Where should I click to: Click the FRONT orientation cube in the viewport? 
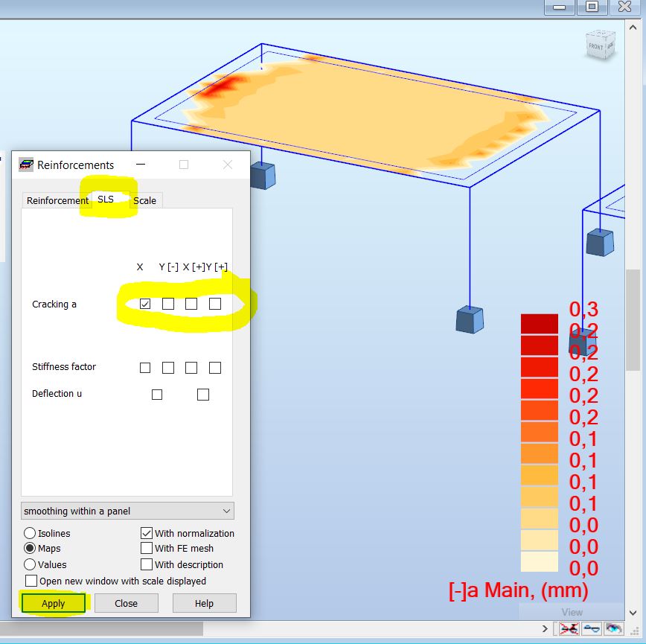click(599, 46)
